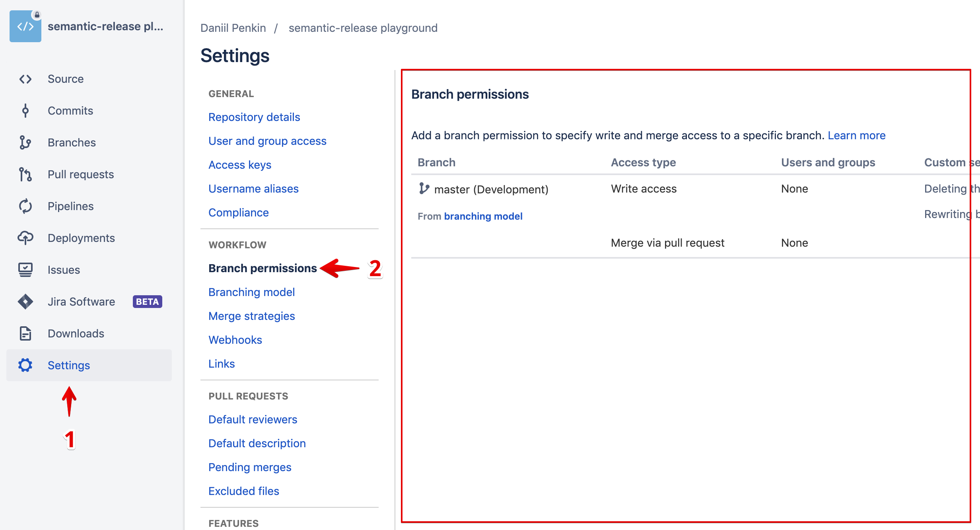Screen dimensions: 980x530
Task: Click the Settings gear icon
Action: 25,365
